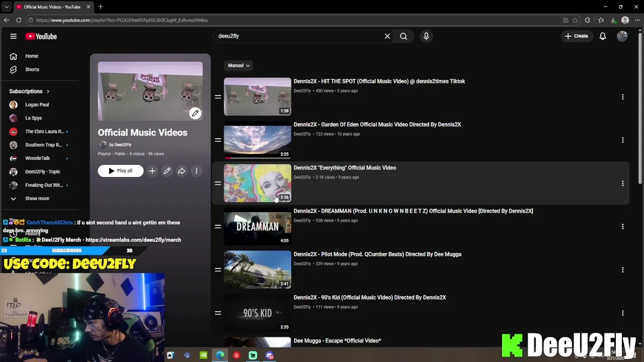Open a new browser tab
Image resolution: width=644 pixels, height=362 pixels.
point(101,7)
